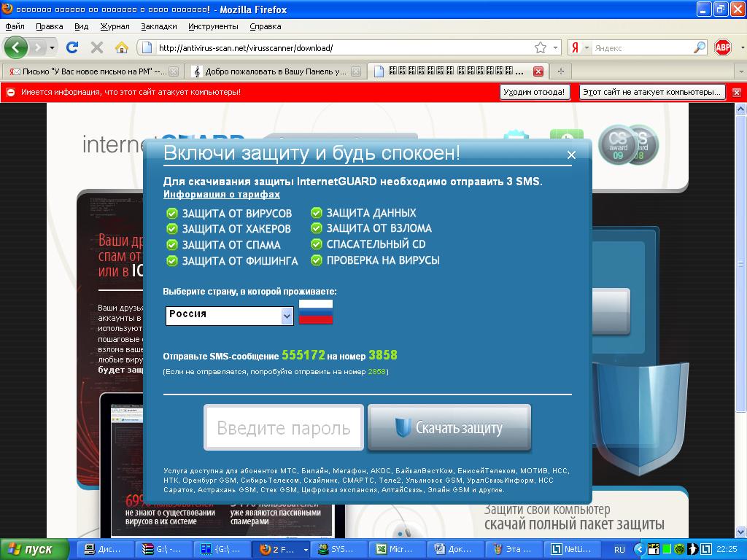Bookmark this page with the star icon
The image size is (747, 560).
coord(541,47)
